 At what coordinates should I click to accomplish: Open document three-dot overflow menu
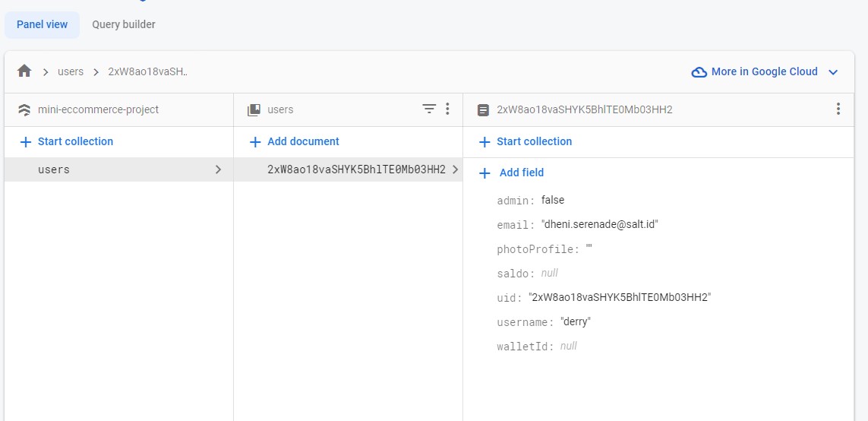838,109
